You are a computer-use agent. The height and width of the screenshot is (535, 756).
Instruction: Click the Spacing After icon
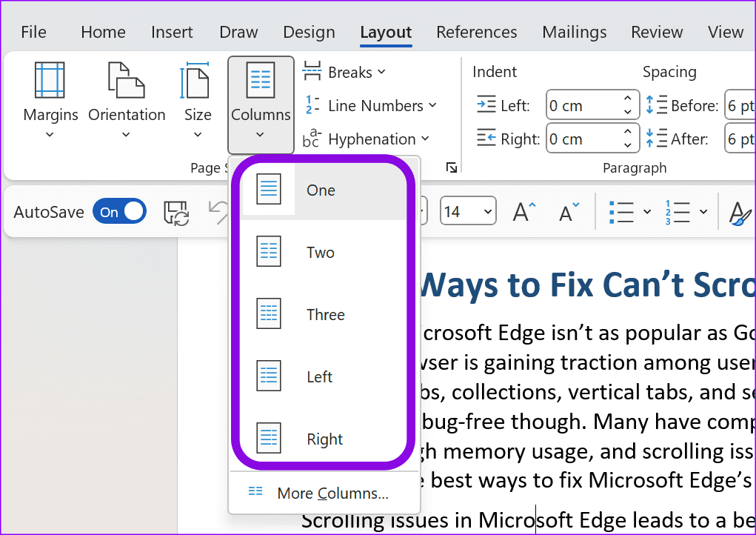click(x=657, y=138)
